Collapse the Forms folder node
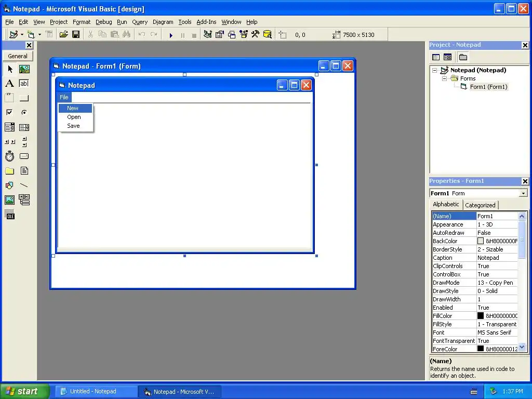This screenshot has height=399, width=532. [444, 78]
